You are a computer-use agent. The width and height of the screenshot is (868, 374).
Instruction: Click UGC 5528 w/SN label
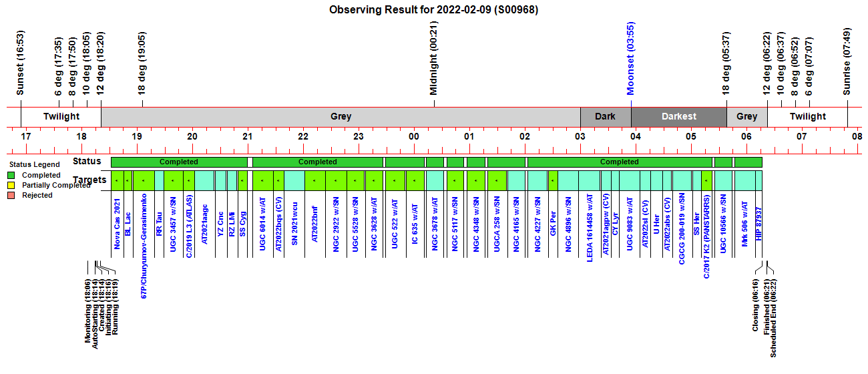[356, 225]
